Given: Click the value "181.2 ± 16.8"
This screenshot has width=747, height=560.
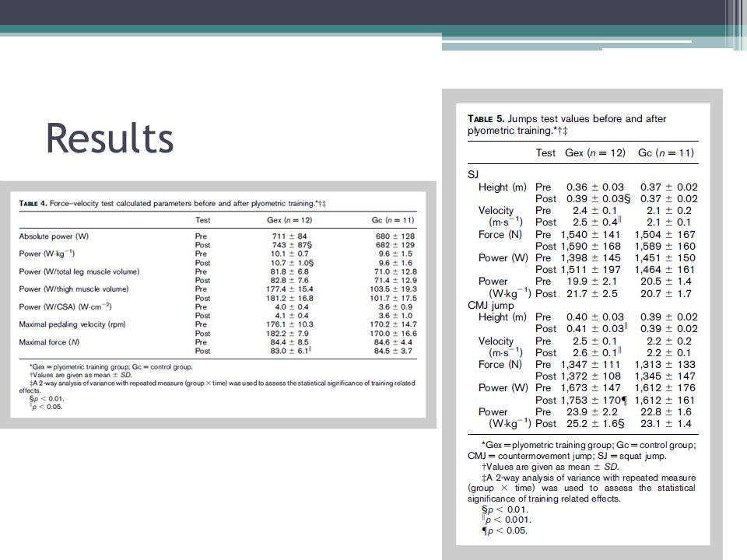Looking at the screenshot, I should click(289, 298).
